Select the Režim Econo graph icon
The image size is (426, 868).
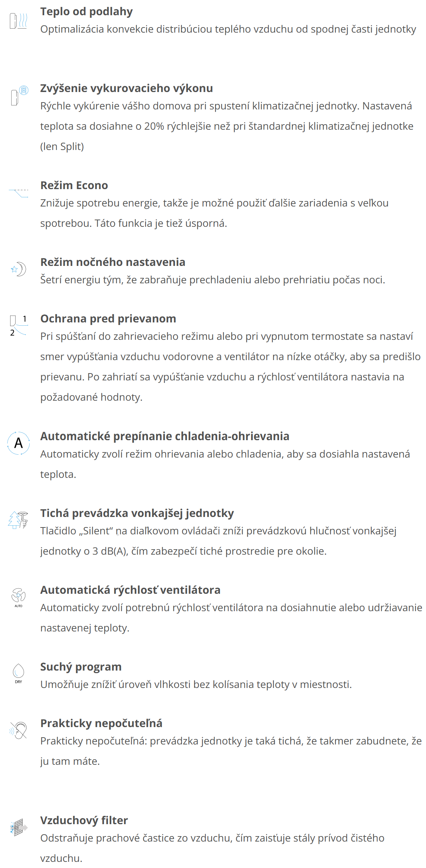pyautogui.click(x=18, y=193)
